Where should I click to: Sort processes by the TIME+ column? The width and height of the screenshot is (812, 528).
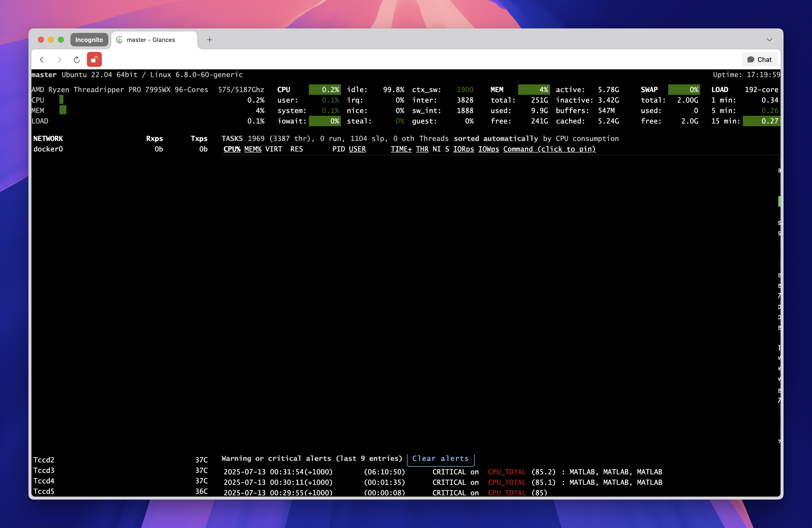pyautogui.click(x=401, y=149)
